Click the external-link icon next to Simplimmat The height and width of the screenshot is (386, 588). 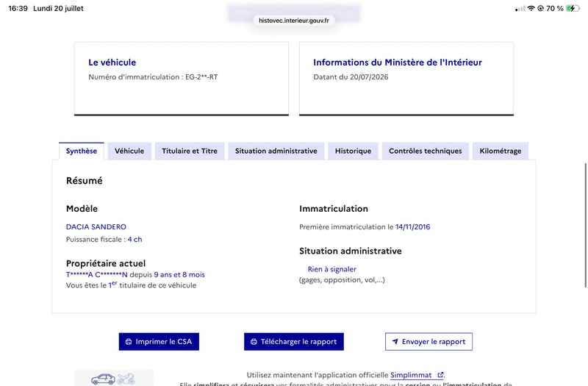(440, 375)
